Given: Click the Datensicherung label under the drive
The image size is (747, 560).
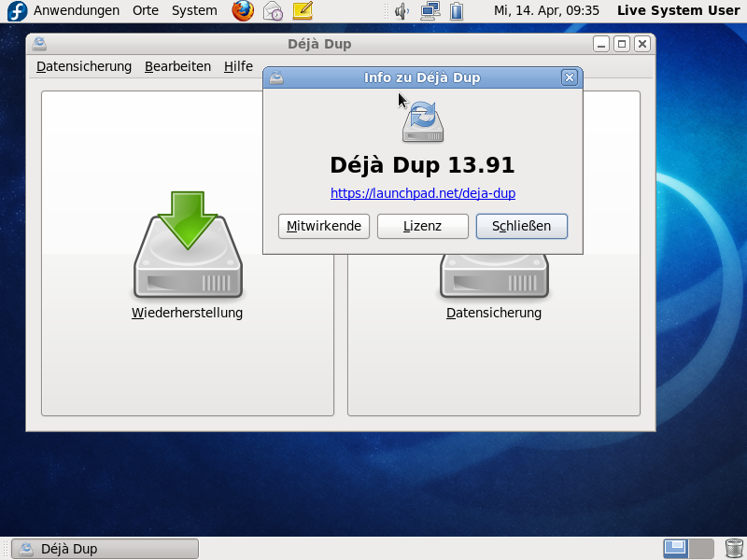Looking at the screenshot, I should (494, 313).
